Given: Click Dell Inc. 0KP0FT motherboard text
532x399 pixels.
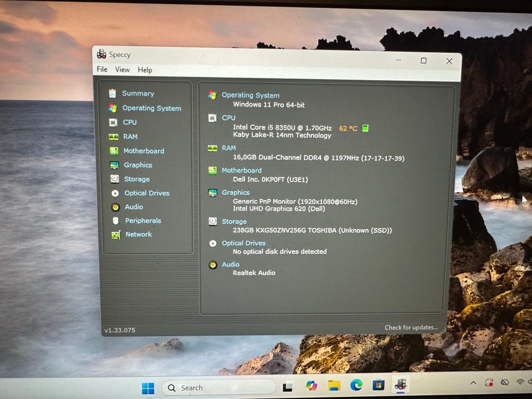Looking at the screenshot, I should 270,180.
